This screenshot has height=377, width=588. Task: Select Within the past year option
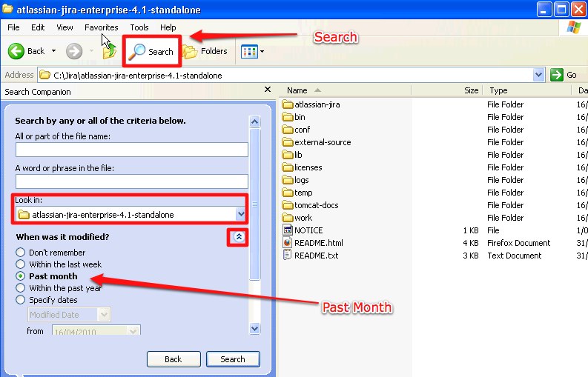[x=20, y=288]
